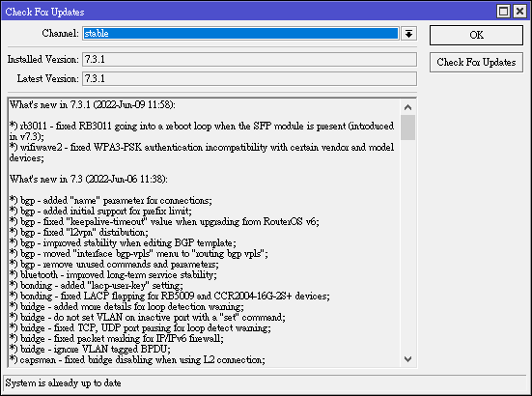
Task: Click the bgp moved "interface bgp-vpls" line
Action: point(138,253)
